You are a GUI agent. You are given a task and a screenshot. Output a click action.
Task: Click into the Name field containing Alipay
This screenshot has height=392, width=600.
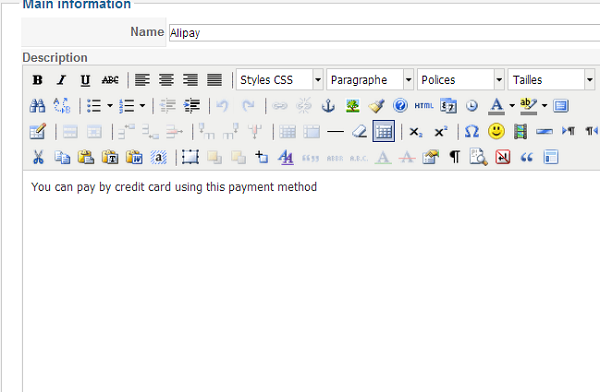coord(385,33)
